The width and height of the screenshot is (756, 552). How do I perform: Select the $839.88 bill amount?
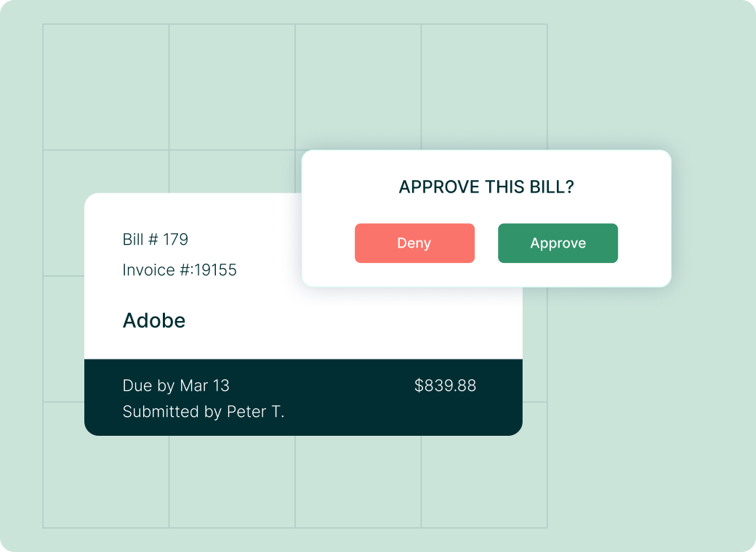coord(445,386)
